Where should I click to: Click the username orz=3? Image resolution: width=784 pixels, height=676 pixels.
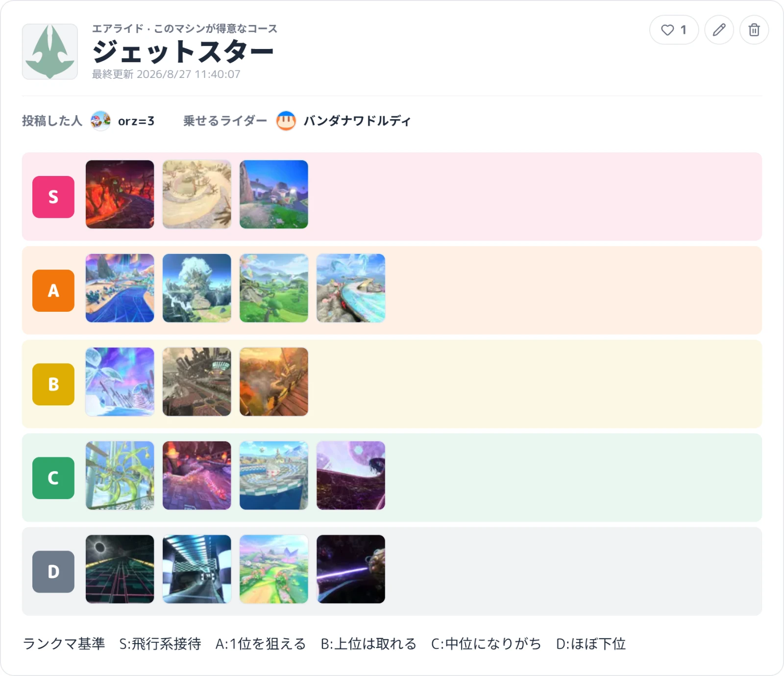[136, 121]
